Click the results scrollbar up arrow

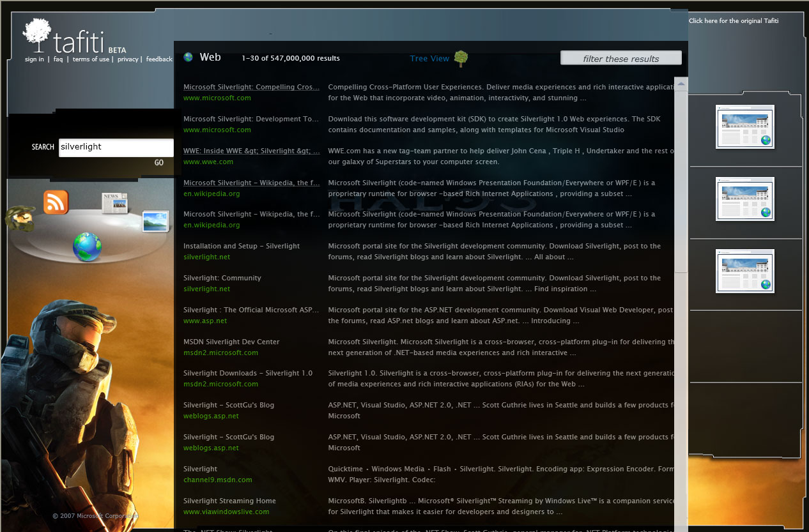[x=681, y=84]
